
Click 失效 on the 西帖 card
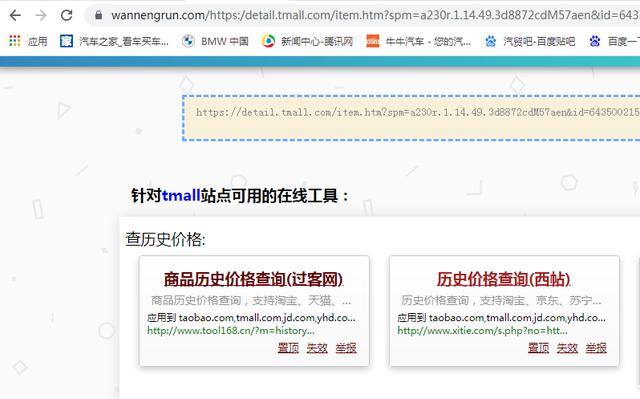click(567, 348)
